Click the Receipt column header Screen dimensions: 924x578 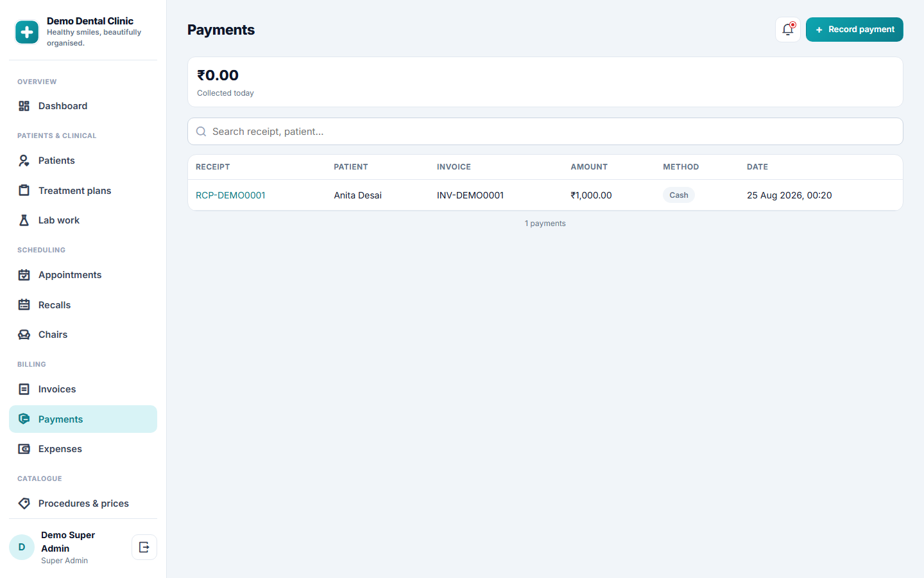pos(212,167)
